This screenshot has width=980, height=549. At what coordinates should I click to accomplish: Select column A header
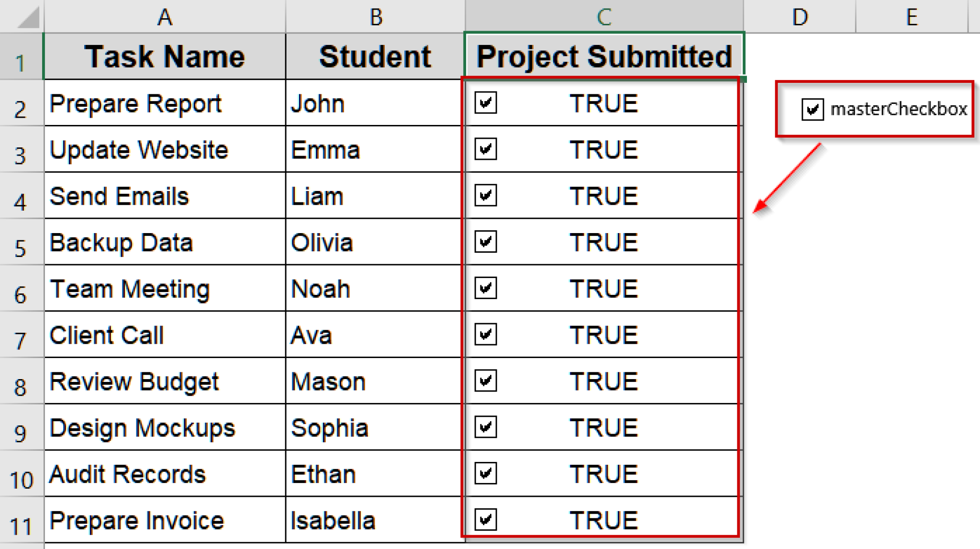click(164, 16)
